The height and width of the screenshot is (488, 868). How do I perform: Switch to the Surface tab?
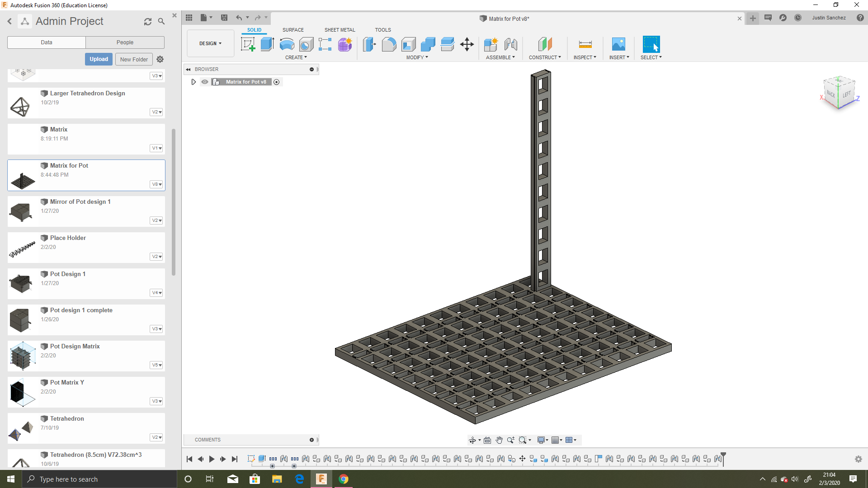point(293,30)
